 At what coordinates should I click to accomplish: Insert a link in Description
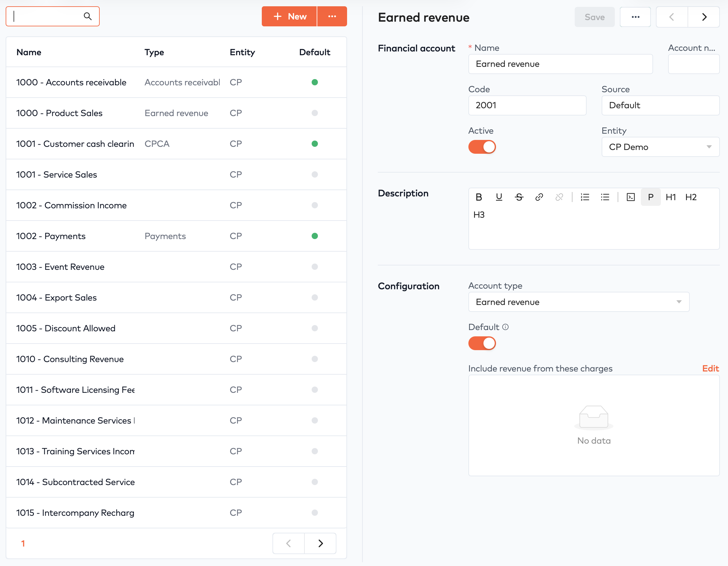tap(539, 197)
